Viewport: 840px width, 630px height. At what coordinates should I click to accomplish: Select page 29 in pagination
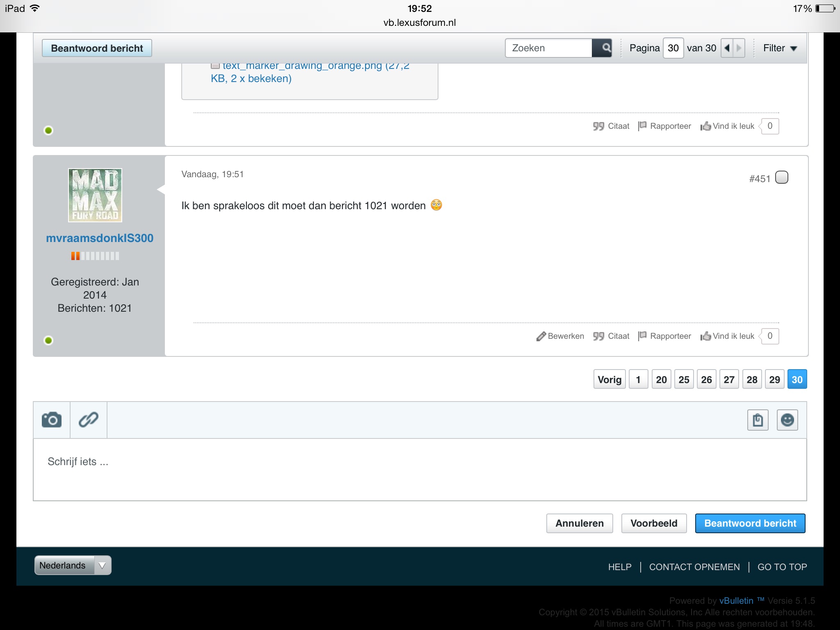pyautogui.click(x=774, y=379)
